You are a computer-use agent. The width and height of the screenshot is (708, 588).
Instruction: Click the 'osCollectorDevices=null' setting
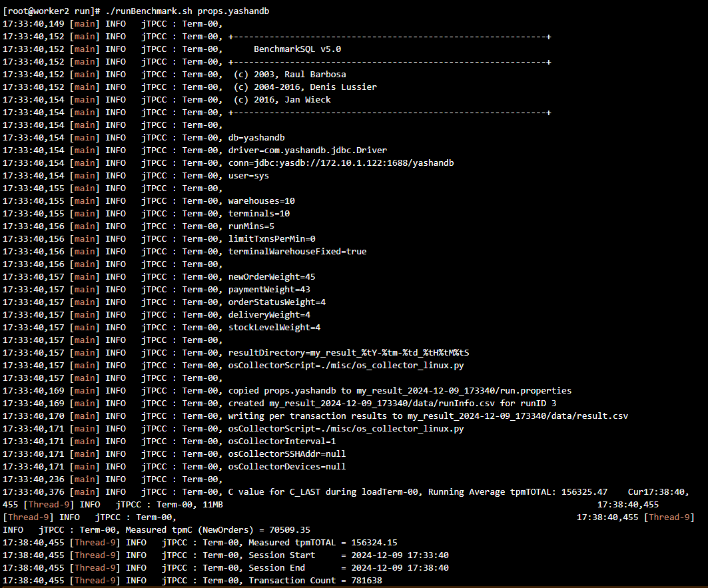coord(286,466)
